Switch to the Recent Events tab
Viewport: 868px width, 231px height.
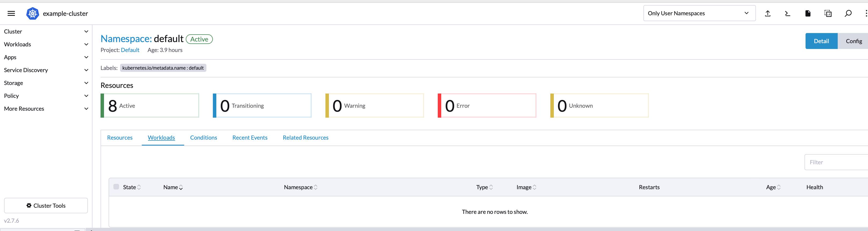point(250,138)
